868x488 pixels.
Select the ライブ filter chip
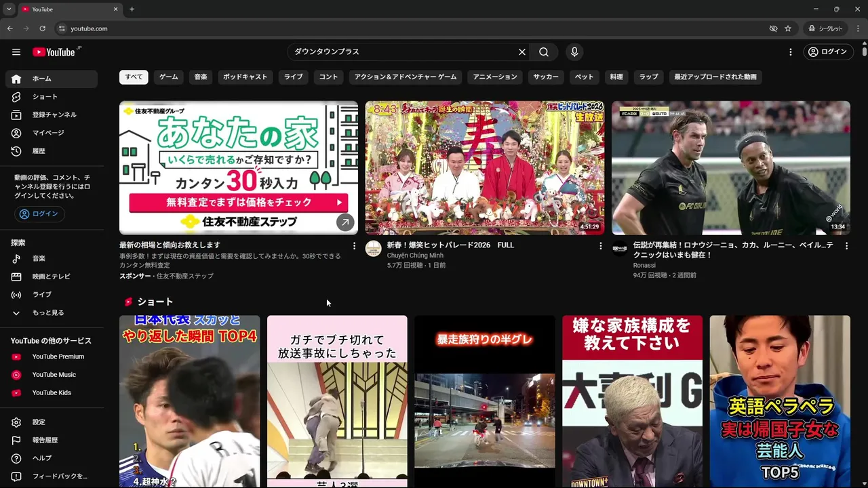coord(294,77)
